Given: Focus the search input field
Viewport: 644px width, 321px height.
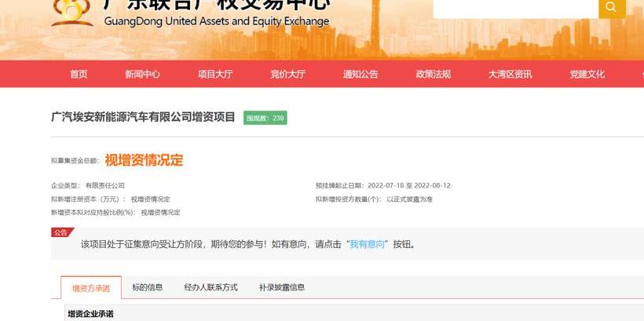Looking at the screenshot, I should 516,8.
